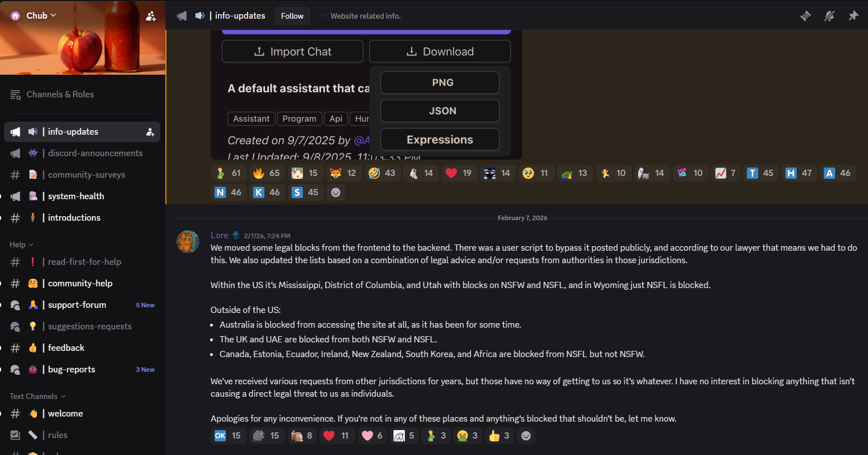Click the pregnant man reaction with 3
This screenshot has height=455, width=868.
point(437,436)
